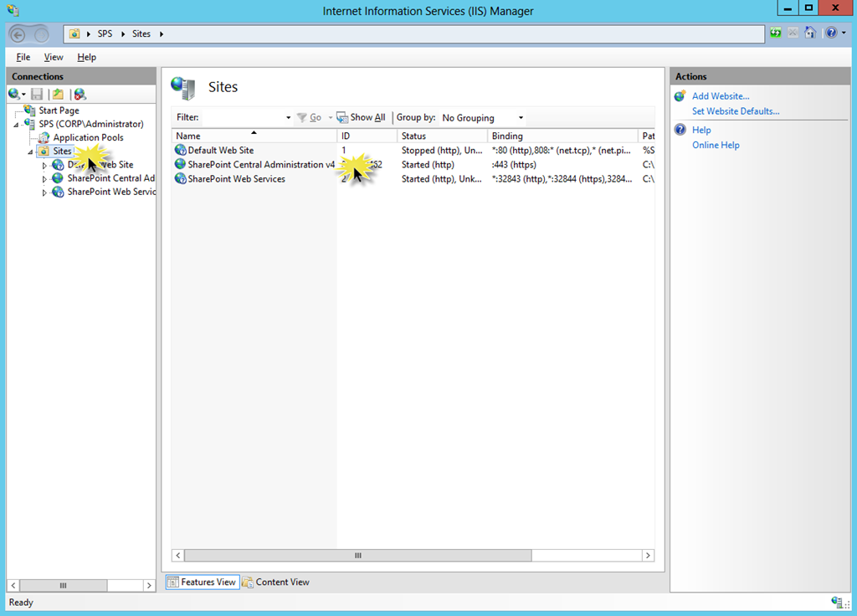This screenshot has width=857, height=616.
Task: Click the status bar icon at bottom right
Action: pyautogui.click(x=837, y=603)
